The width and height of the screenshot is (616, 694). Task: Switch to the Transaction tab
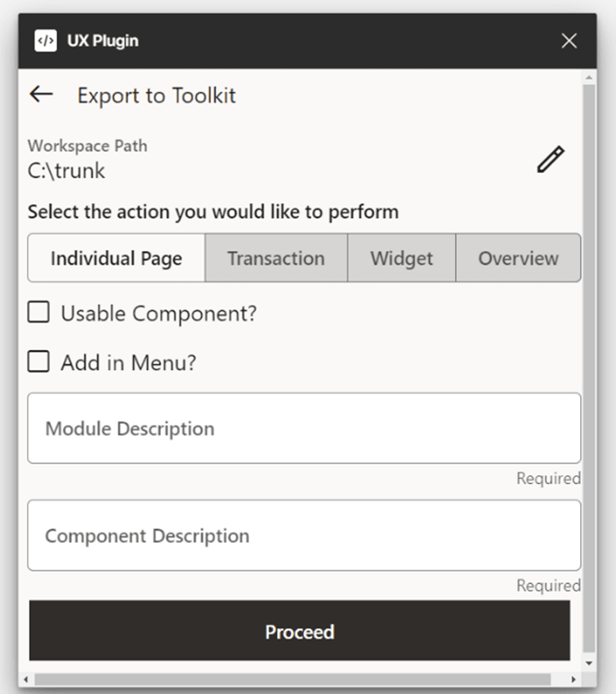pos(276,259)
